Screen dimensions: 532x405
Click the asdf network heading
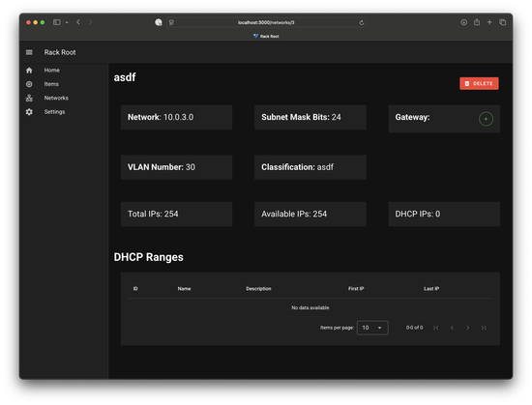(125, 77)
